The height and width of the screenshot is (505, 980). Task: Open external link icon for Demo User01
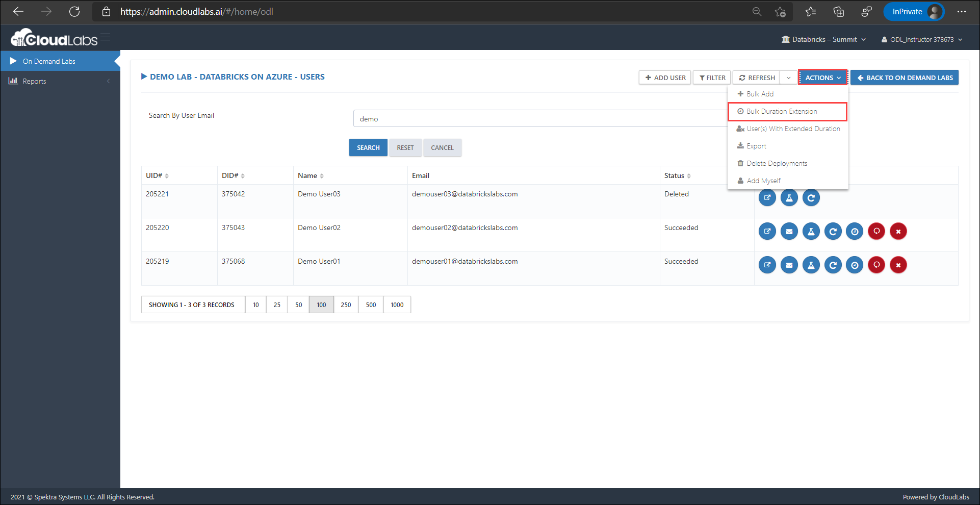click(x=767, y=265)
